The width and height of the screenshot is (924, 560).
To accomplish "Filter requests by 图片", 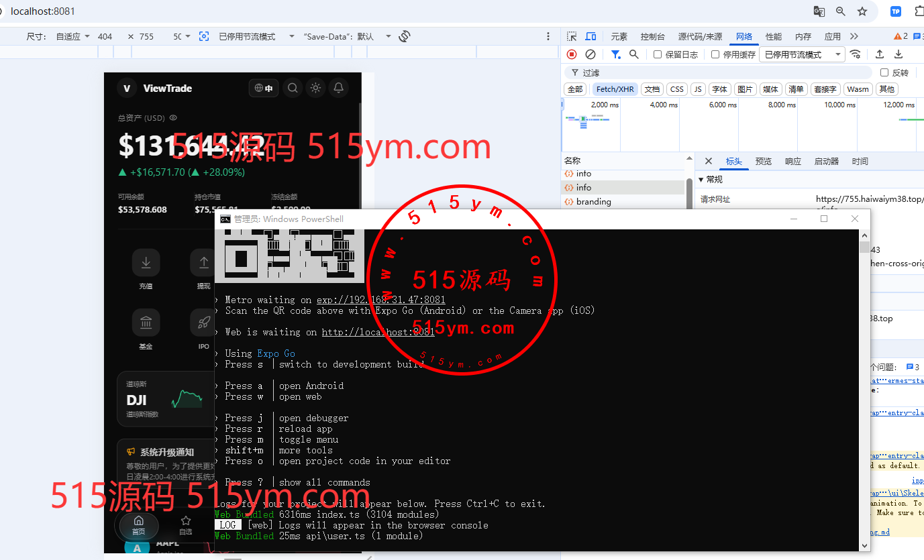I will click(745, 89).
